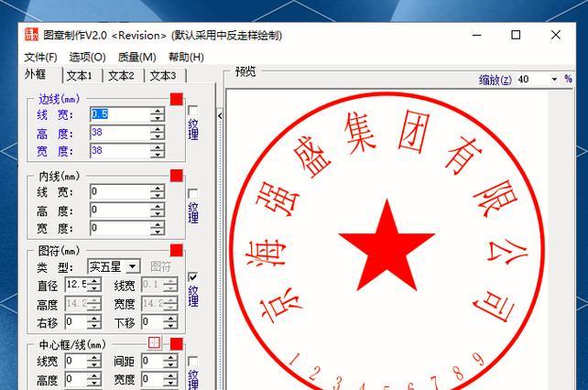Click the 直径 spinner arrows
588x390 pixels.
(94, 285)
